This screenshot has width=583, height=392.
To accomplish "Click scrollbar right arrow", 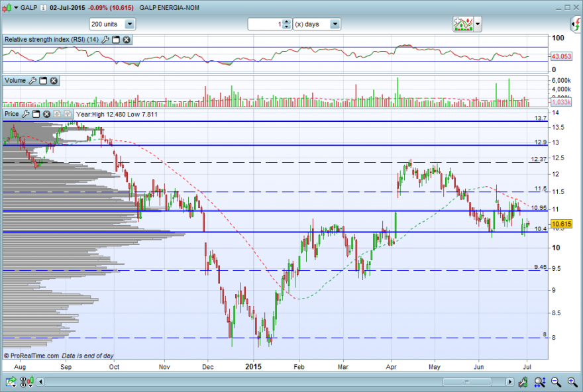I will pyautogui.click(x=509, y=381).
